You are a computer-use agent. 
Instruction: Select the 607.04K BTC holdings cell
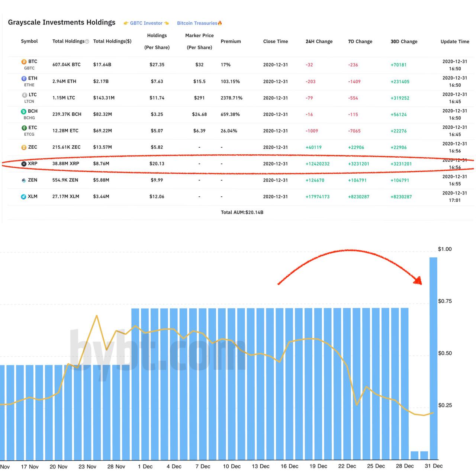pos(67,64)
